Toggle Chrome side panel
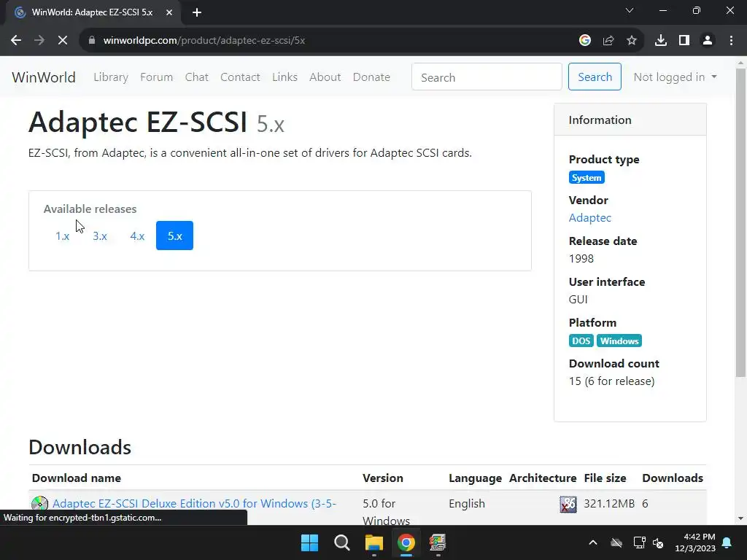This screenshot has width=747, height=560. tap(684, 41)
